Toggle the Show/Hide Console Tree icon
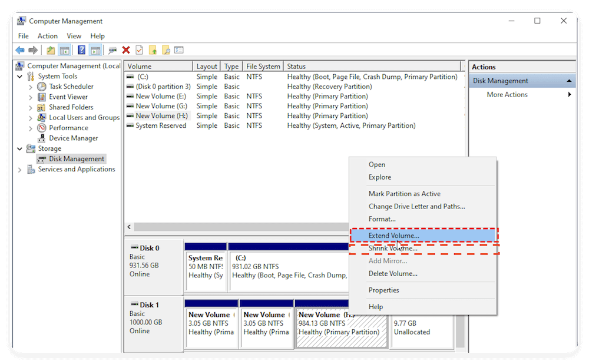 [65, 49]
